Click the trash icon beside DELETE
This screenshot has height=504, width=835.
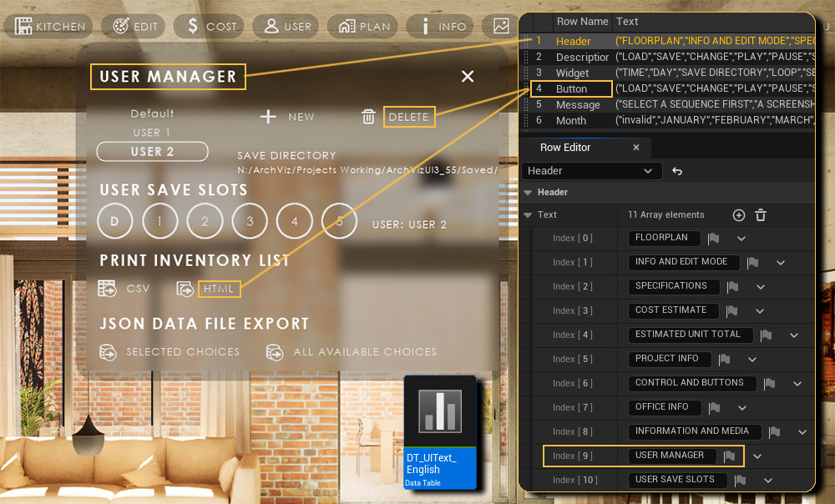point(368,117)
